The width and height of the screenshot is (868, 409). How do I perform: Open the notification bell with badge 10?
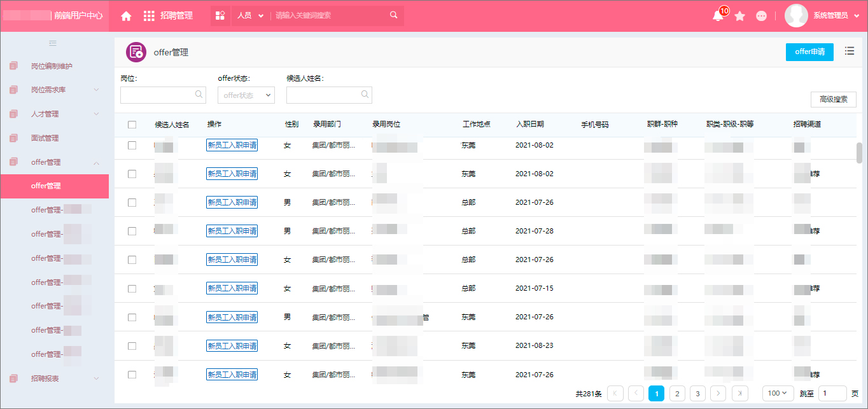(x=718, y=16)
